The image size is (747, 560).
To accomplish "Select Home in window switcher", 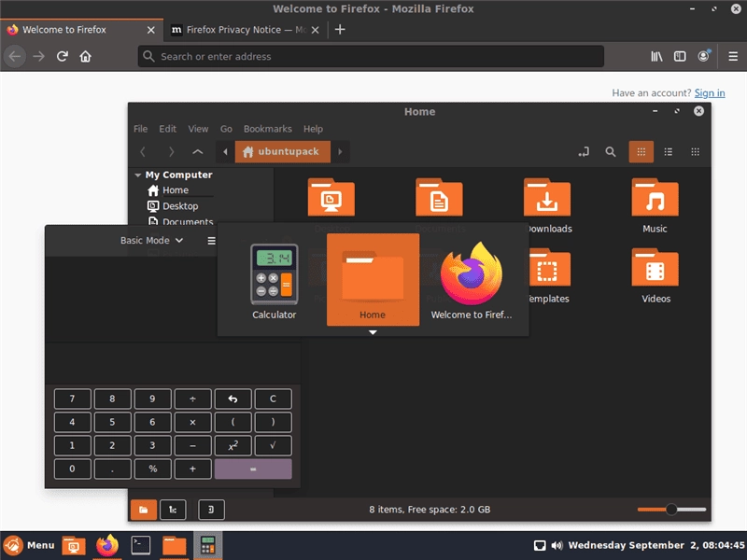I will pyautogui.click(x=373, y=280).
